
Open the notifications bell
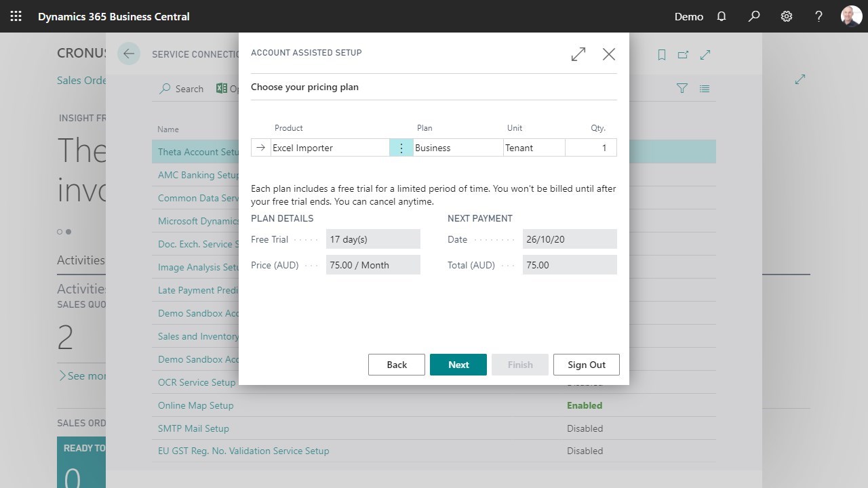722,16
